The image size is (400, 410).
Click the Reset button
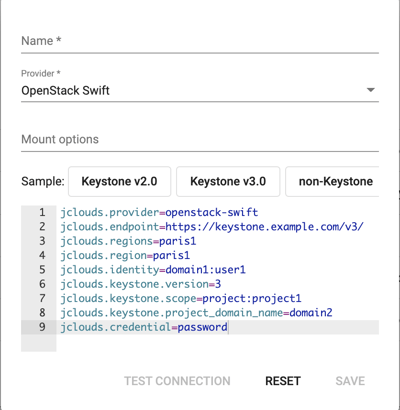point(283,381)
